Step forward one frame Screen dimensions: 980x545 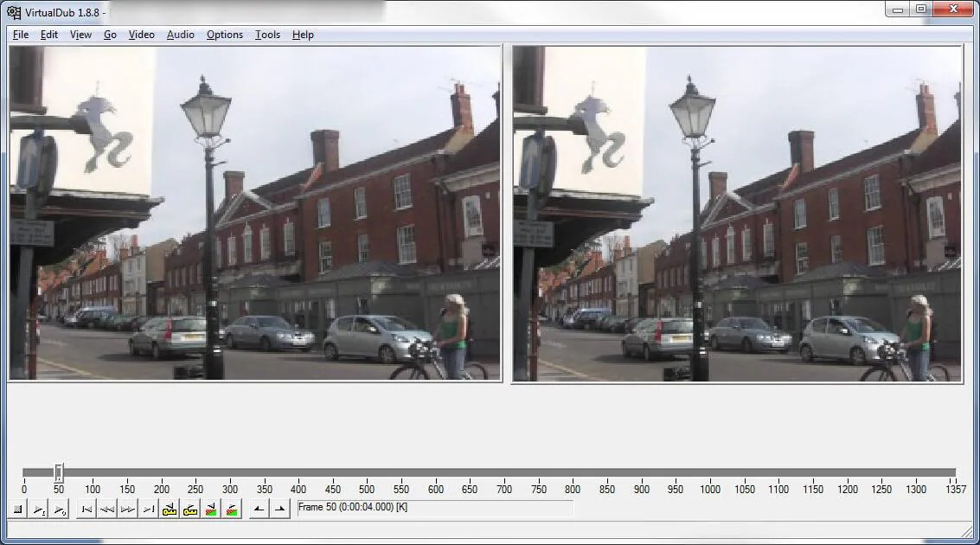coord(127,510)
